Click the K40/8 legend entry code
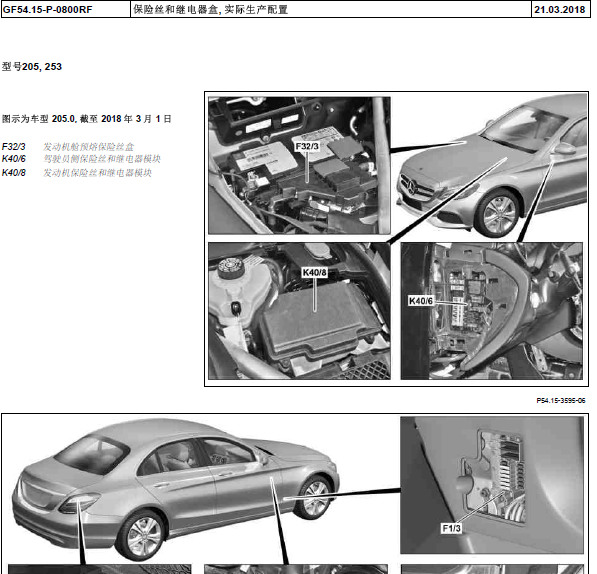597x574 pixels. [x=14, y=173]
